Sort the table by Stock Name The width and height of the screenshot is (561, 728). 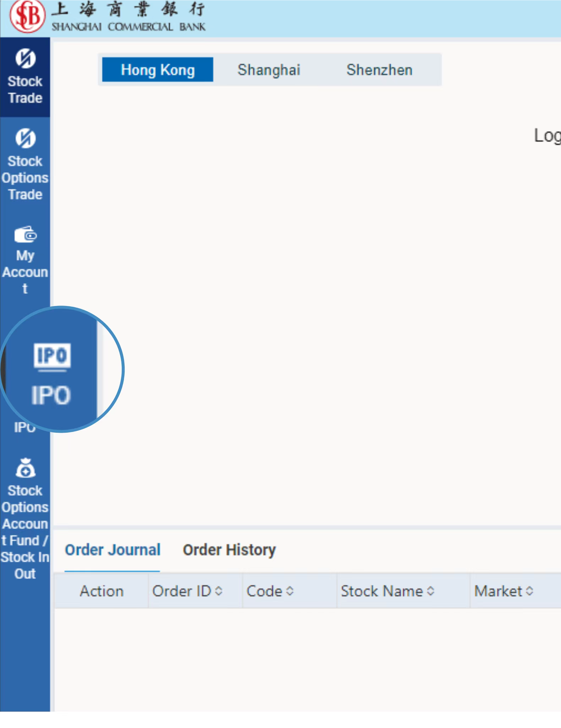[431, 591]
